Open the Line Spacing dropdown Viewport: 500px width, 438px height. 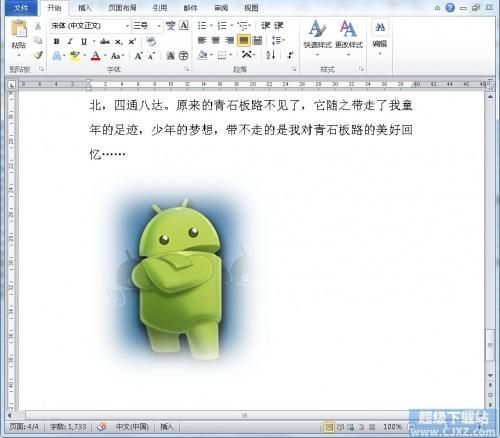(x=278, y=41)
